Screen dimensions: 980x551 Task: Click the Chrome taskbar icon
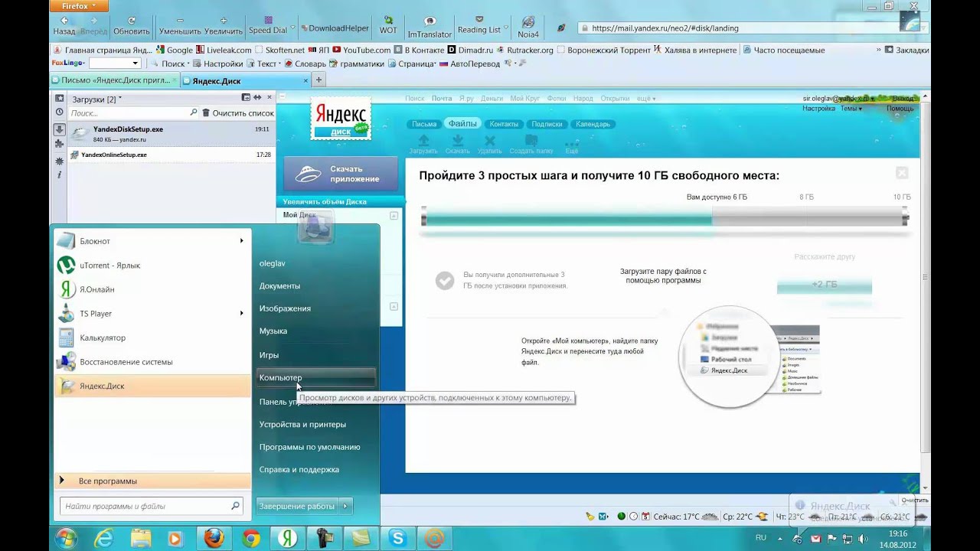251,539
